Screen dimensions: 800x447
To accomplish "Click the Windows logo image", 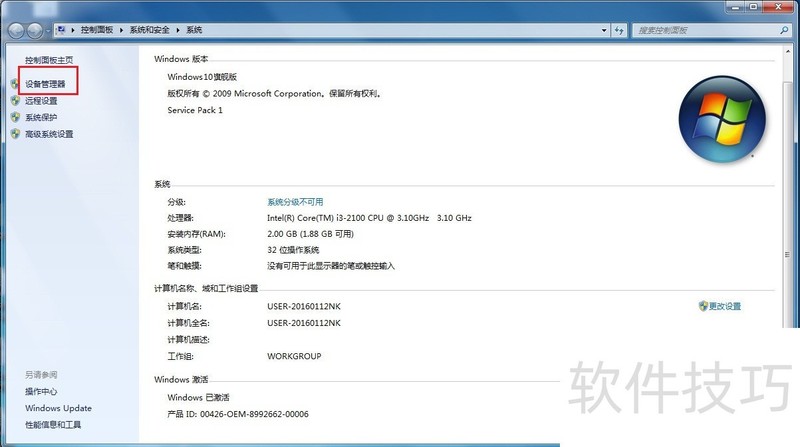I will [722, 119].
